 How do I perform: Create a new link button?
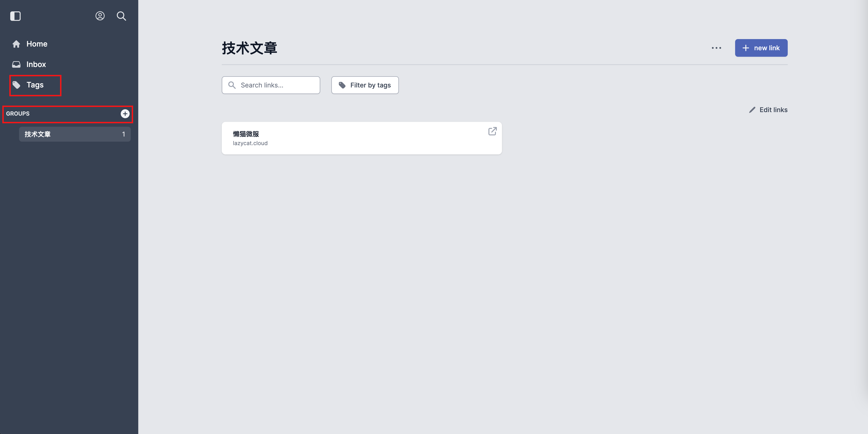point(761,48)
